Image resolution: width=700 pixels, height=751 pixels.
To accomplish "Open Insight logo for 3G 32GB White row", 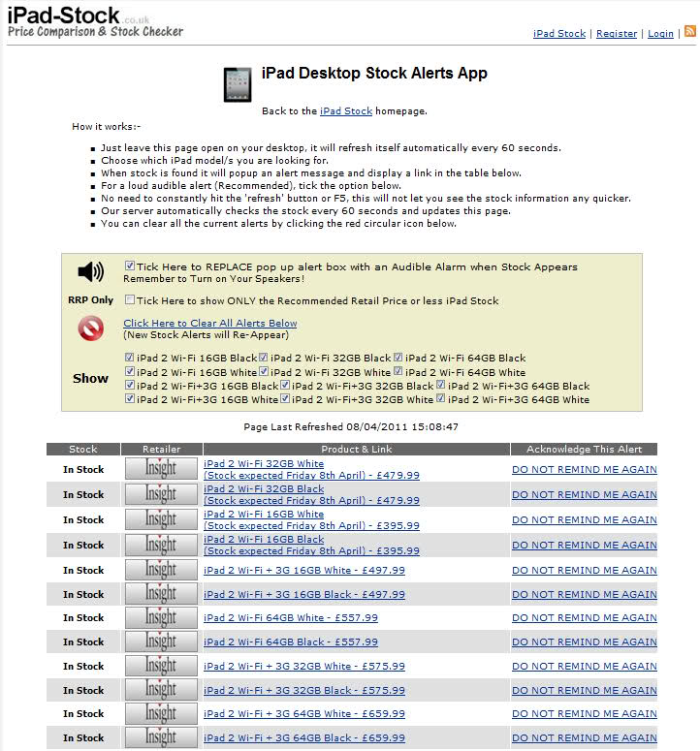I will [161, 666].
